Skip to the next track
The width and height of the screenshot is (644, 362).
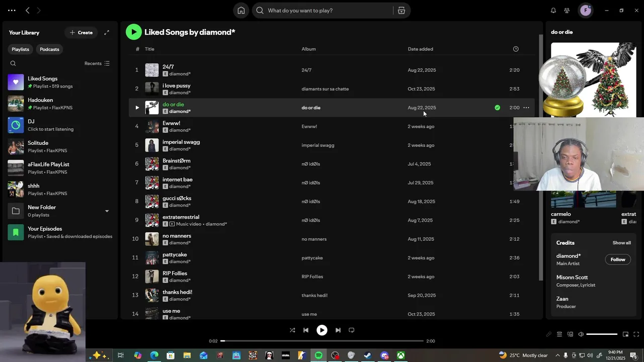point(338,330)
